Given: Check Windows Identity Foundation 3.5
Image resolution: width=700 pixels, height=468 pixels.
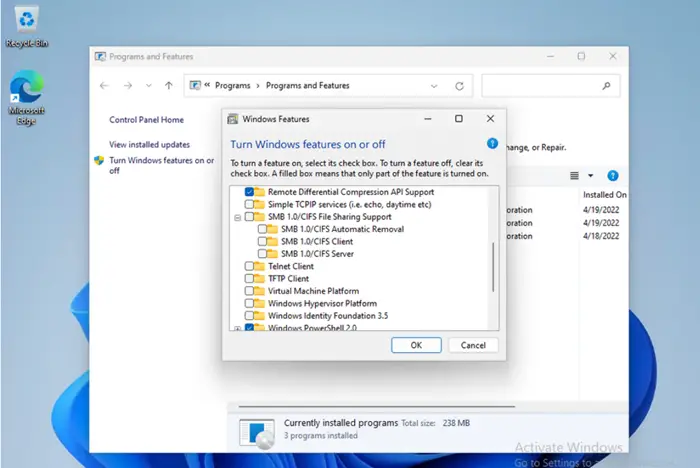Looking at the screenshot, I should [249, 316].
